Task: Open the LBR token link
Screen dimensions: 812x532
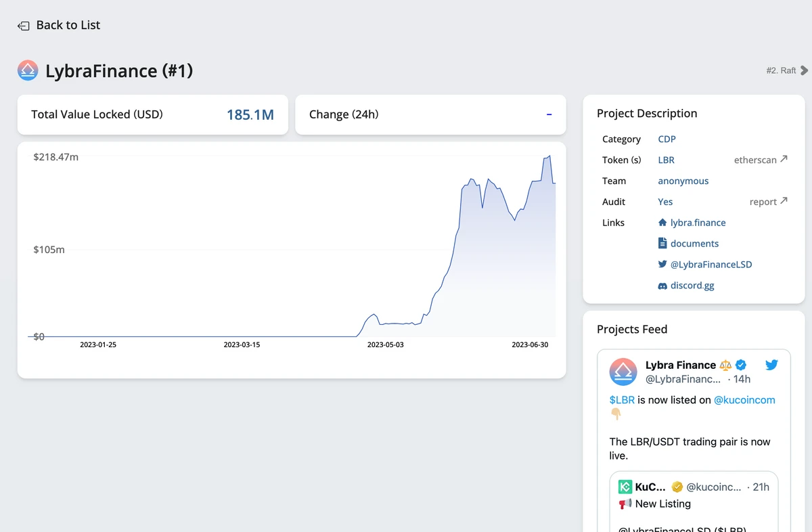Action: point(667,160)
